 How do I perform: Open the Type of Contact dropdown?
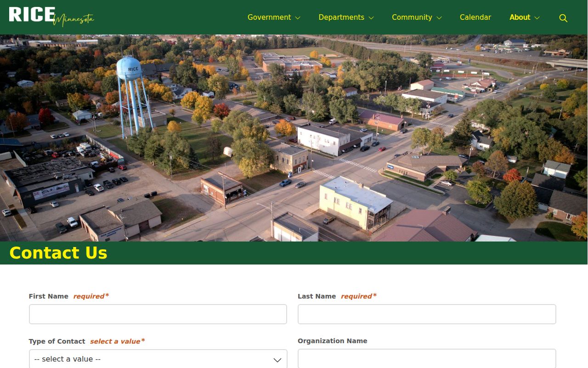(x=158, y=359)
